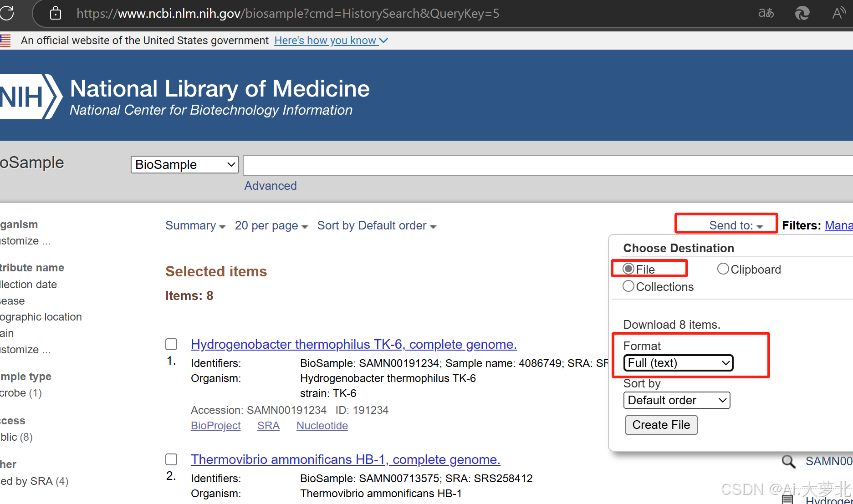Viewport: 853px width, 504px height.
Task: Click the magnifier icon beside SAMN00
Action: pos(788,462)
